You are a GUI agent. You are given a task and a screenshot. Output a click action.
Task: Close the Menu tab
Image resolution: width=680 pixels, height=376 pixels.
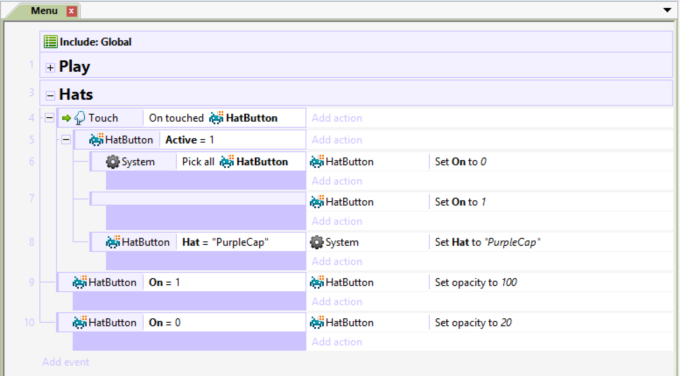click(x=72, y=11)
